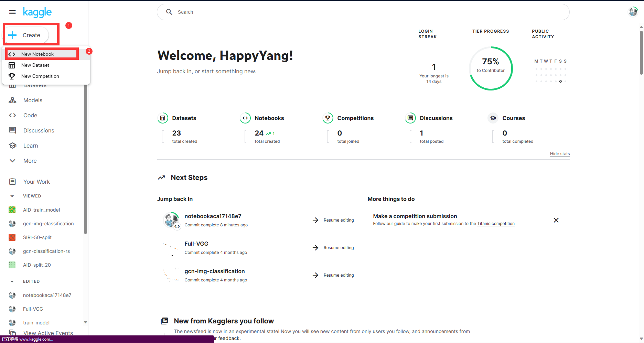Viewport: 644px width, 343px height.
Task: Select New Dataset from the Create menu
Action: [46, 65]
